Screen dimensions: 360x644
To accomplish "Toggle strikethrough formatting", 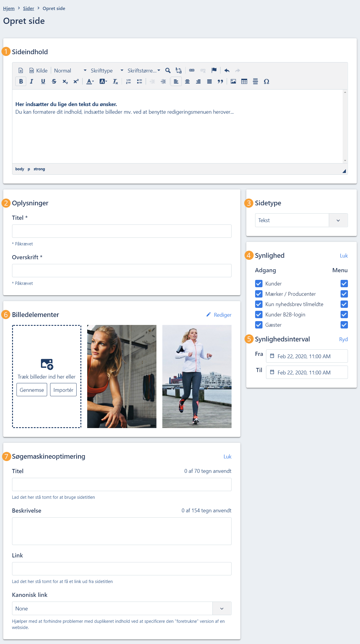I will [54, 82].
